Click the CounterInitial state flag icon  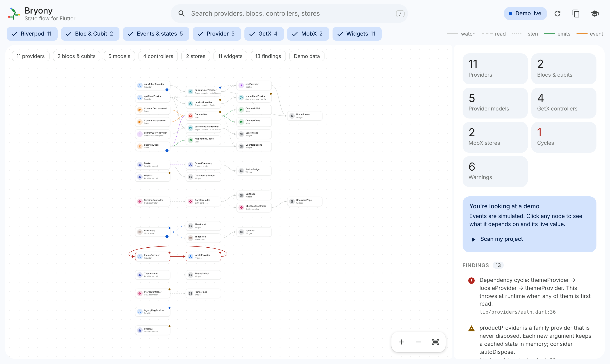[x=241, y=110]
